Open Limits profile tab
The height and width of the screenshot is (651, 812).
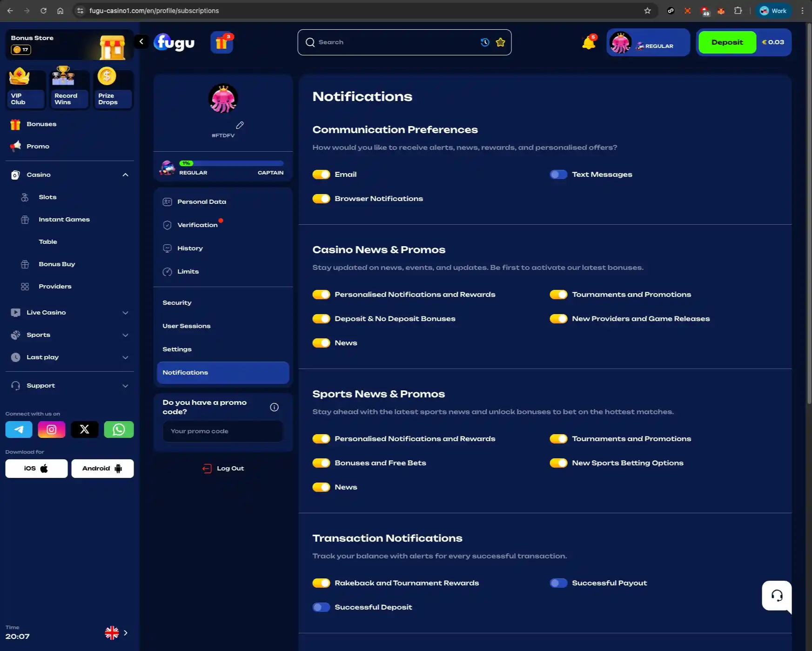[223, 272]
